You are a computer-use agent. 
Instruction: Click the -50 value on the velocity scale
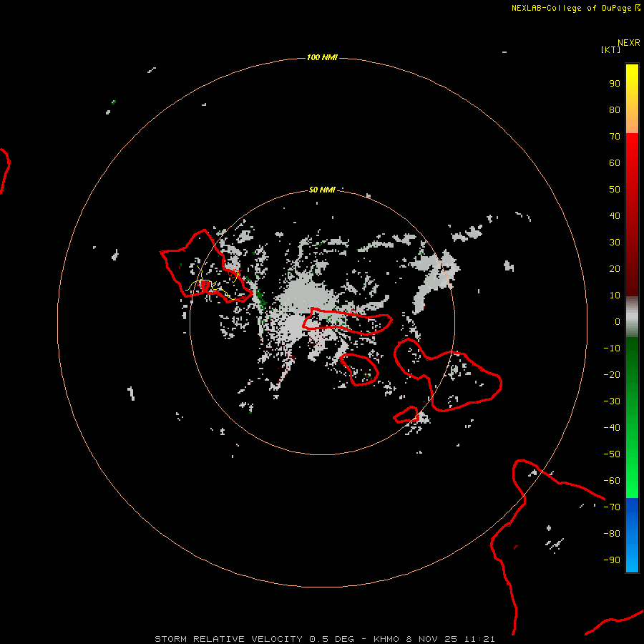612,454
